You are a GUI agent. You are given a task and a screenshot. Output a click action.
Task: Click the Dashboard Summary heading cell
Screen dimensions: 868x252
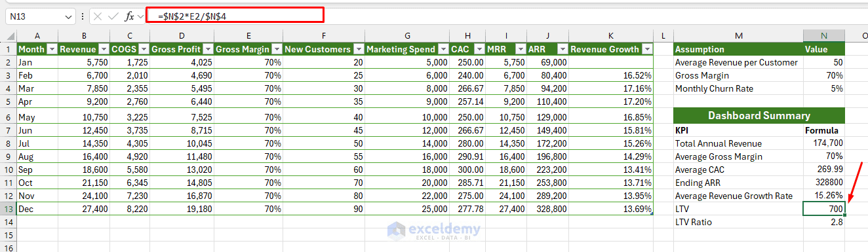(759, 116)
